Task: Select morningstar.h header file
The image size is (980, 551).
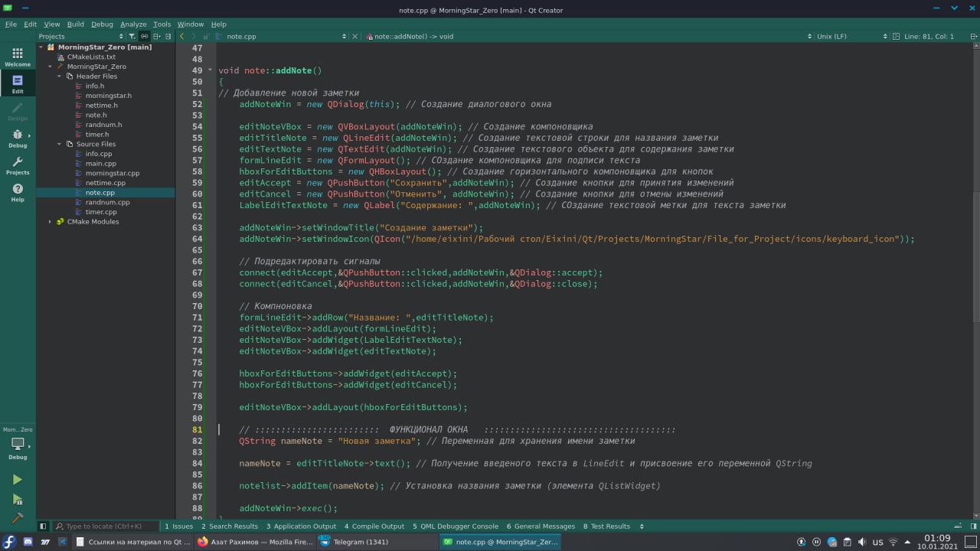Action: [x=108, y=96]
